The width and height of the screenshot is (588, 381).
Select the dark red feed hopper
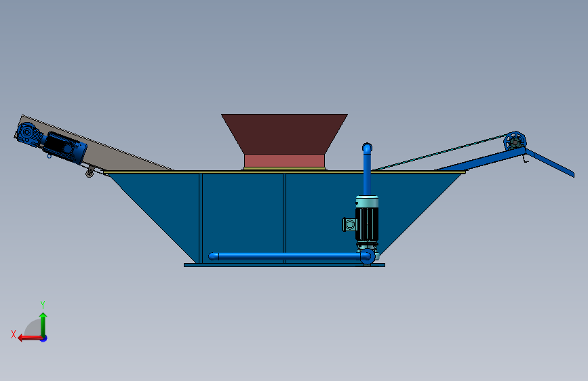click(x=284, y=134)
